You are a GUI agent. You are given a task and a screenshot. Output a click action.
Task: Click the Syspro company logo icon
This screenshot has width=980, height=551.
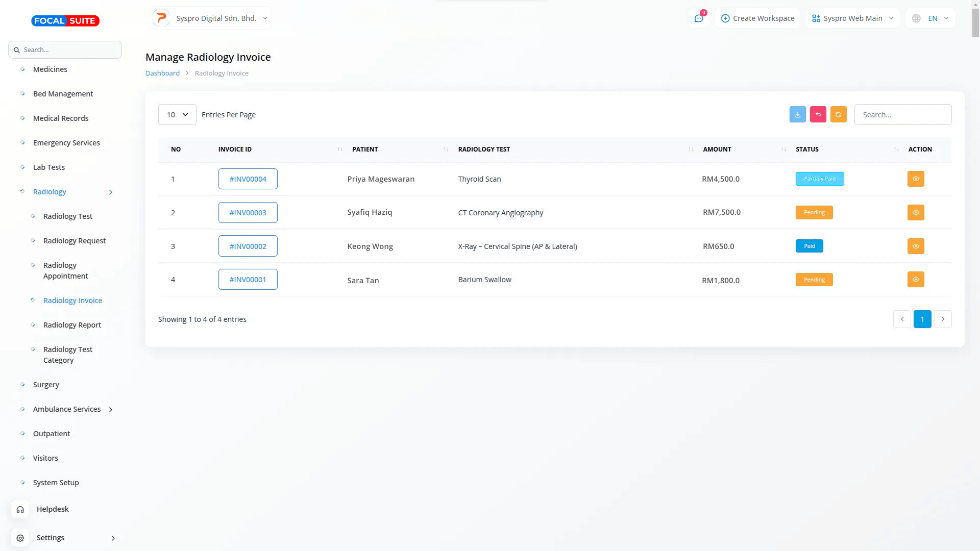coord(161,18)
